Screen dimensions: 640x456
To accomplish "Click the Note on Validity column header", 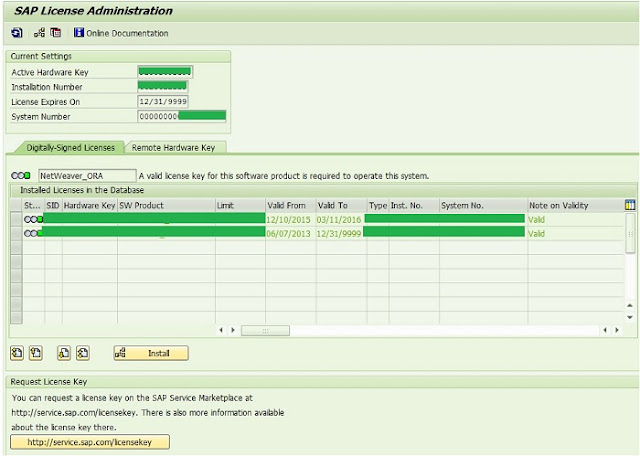I will click(x=576, y=205).
